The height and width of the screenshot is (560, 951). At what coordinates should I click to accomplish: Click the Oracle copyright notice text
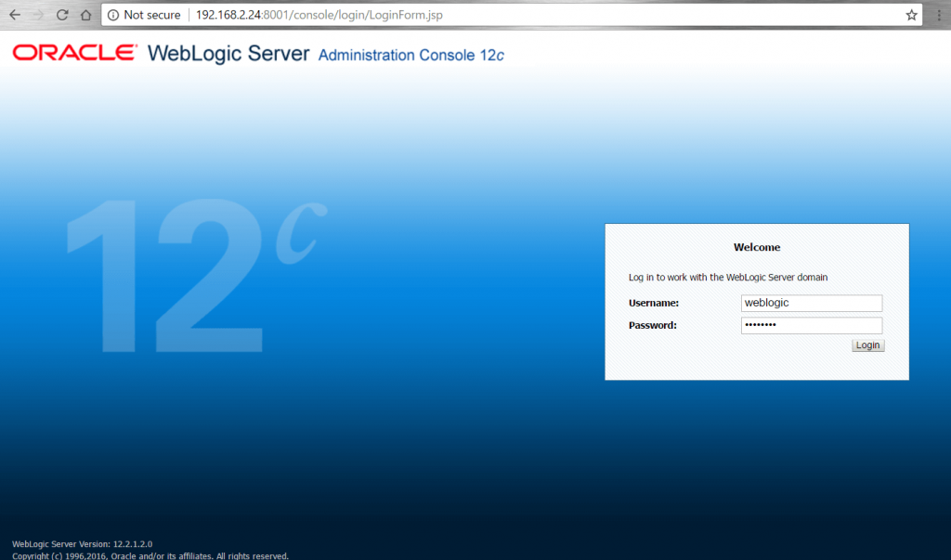point(149,555)
